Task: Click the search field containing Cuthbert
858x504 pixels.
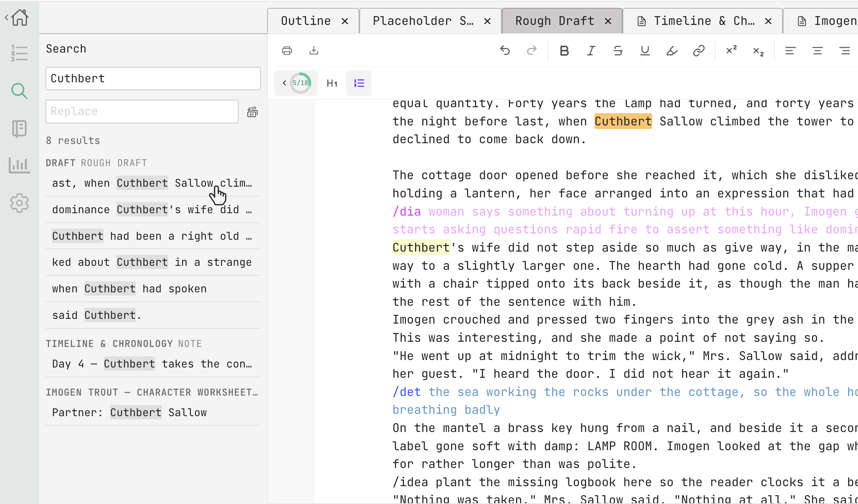Action: tap(153, 79)
